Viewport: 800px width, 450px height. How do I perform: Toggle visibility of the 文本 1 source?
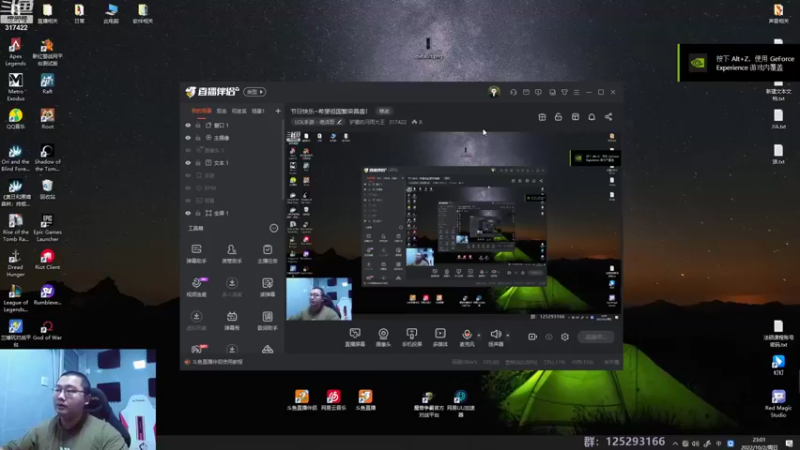pos(188,163)
